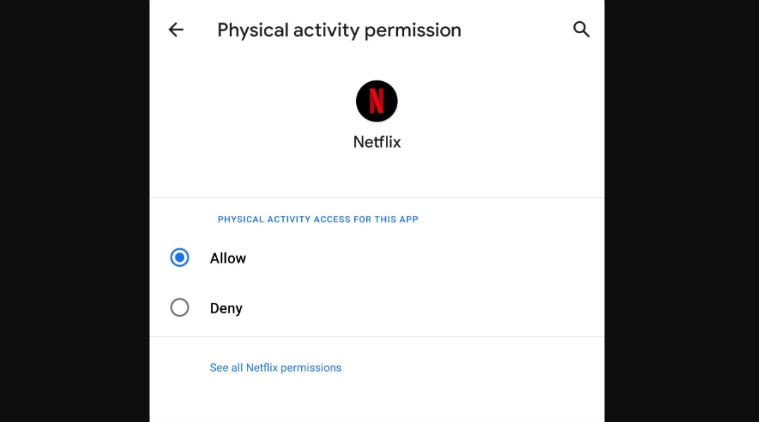The width and height of the screenshot is (759, 422).
Task: View all permissions for Netflix
Action: (x=275, y=368)
